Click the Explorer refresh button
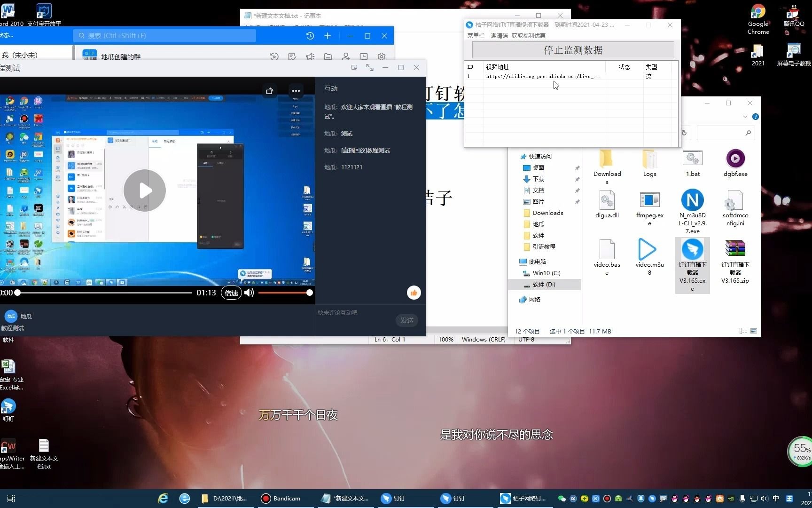The width and height of the screenshot is (812, 508). point(684,133)
